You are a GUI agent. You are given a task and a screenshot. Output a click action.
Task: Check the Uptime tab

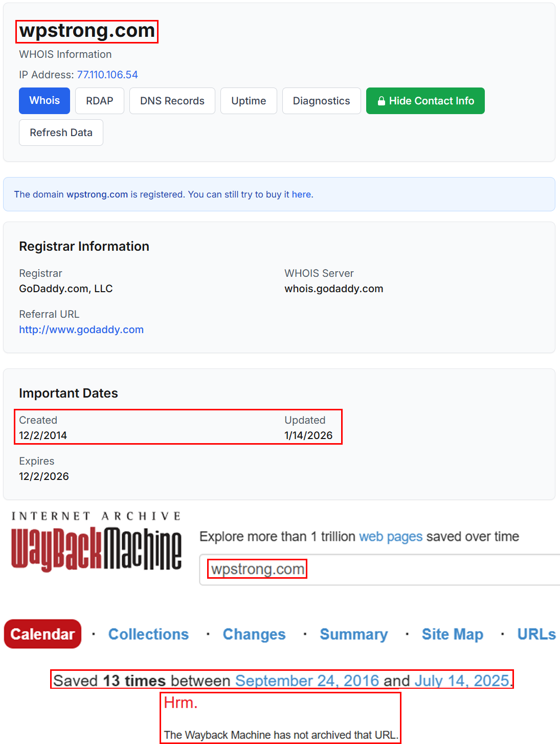[249, 101]
